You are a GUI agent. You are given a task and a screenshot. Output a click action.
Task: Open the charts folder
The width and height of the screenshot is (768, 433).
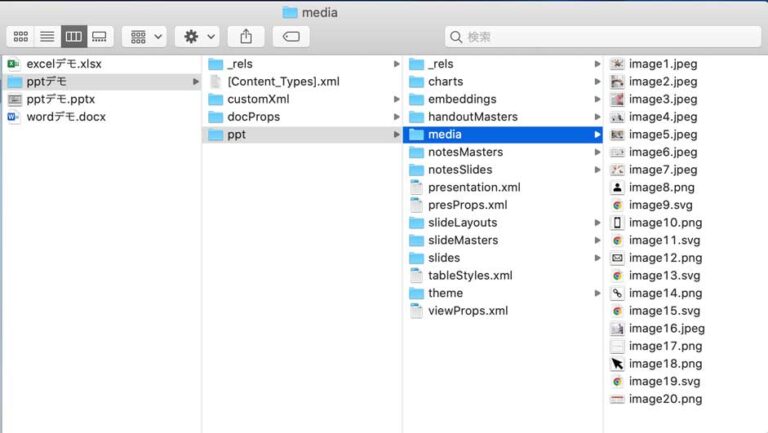445,82
